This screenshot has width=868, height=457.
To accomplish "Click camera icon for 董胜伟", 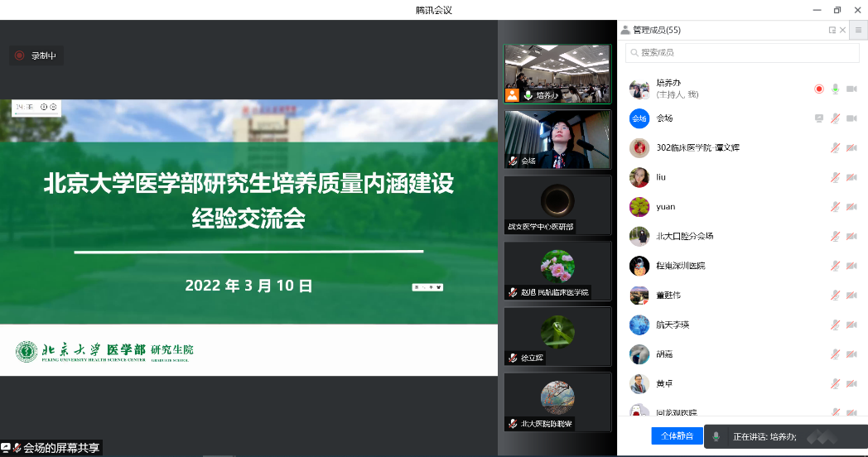I will point(851,296).
